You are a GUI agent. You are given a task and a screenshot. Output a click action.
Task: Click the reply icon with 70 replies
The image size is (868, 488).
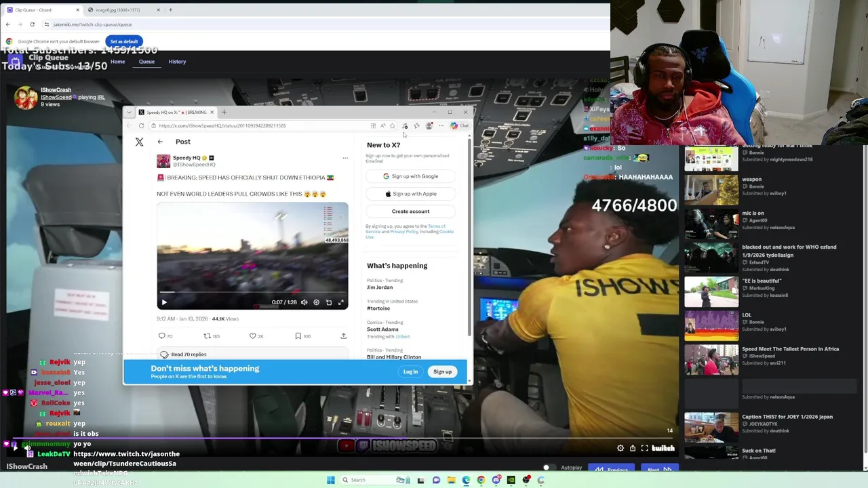click(x=161, y=335)
